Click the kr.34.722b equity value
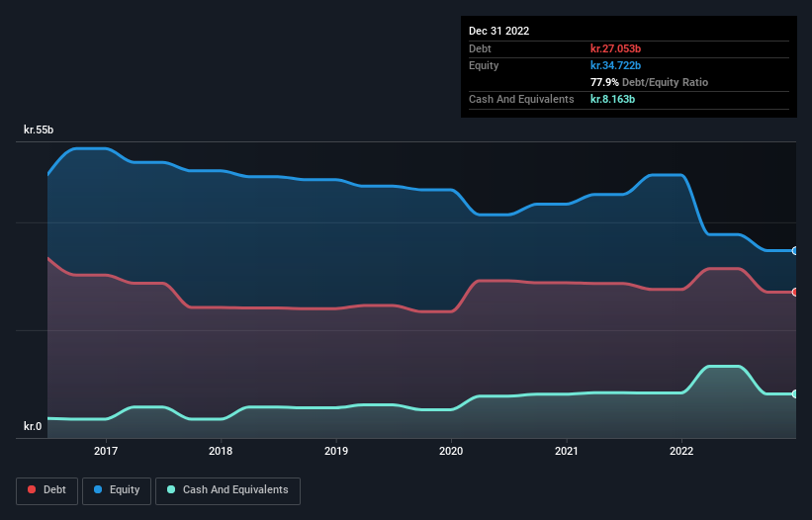Image resolution: width=812 pixels, height=520 pixels. pyautogui.click(x=616, y=65)
